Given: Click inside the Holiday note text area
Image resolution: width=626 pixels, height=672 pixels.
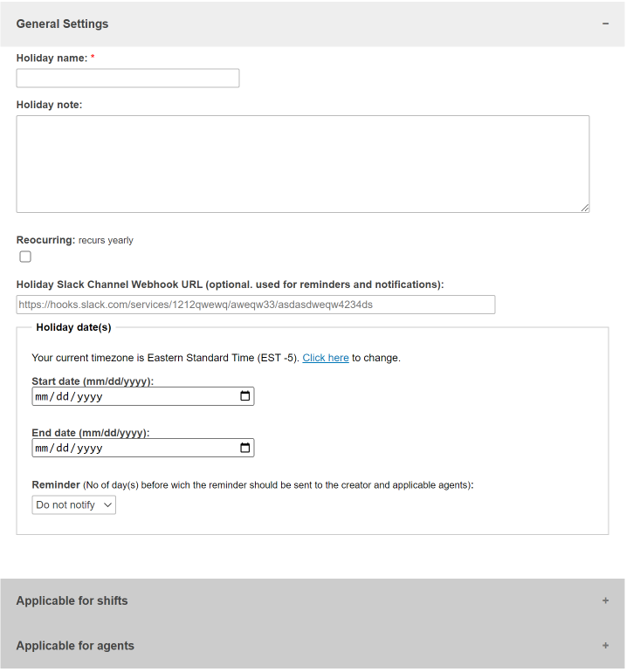Looking at the screenshot, I should (x=303, y=164).
